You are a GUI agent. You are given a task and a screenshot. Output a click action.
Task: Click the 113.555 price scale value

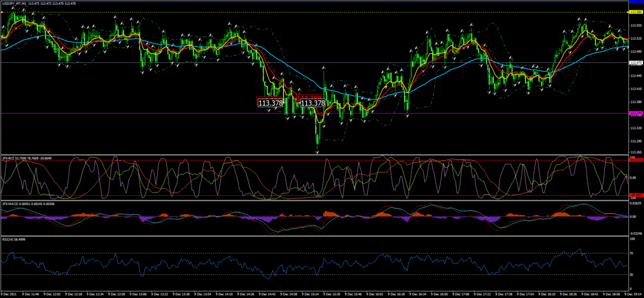click(x=635, y=25)
